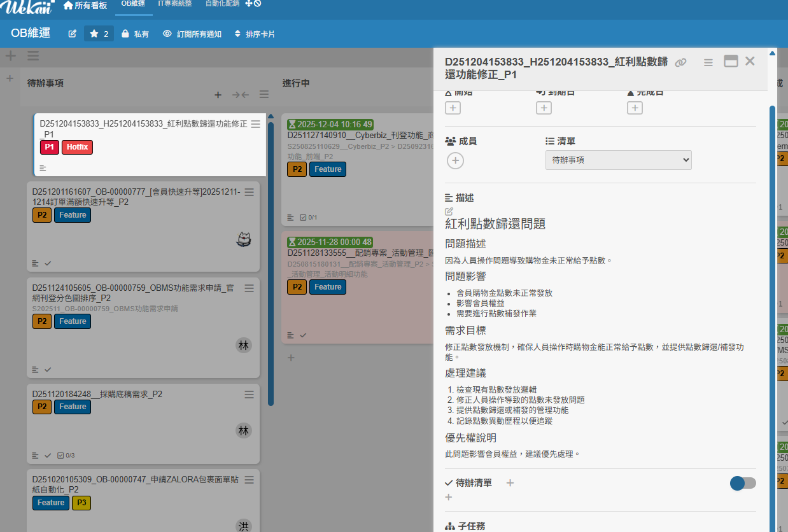Add a new 待辦清單 checklist
This screenshot has height=532, width=788.
pyautogui.click(x=510, y=483)
